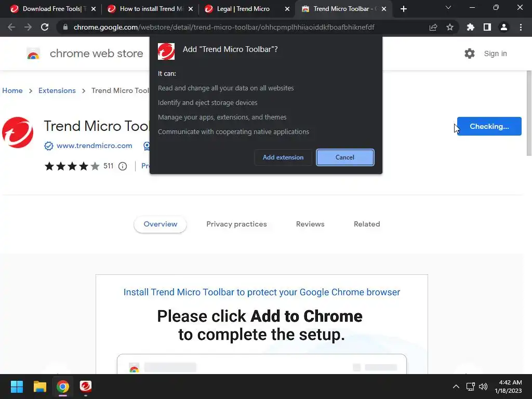Viewport: 532px width, 399px height.
Task: Share this page using the share icon
Action: click(x=433, y=27)
